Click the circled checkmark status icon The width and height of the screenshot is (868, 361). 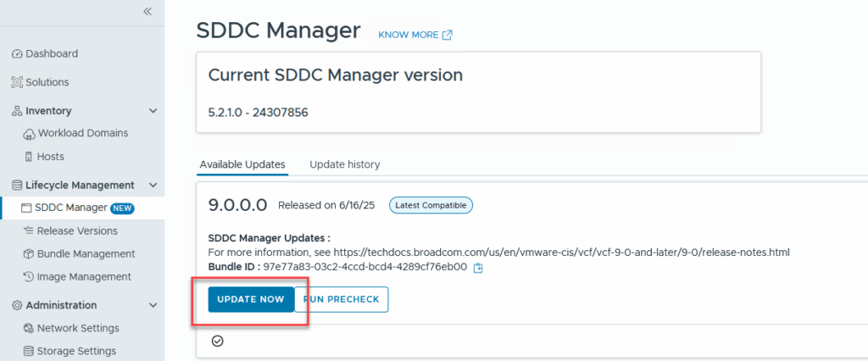[x=217, y=341]
